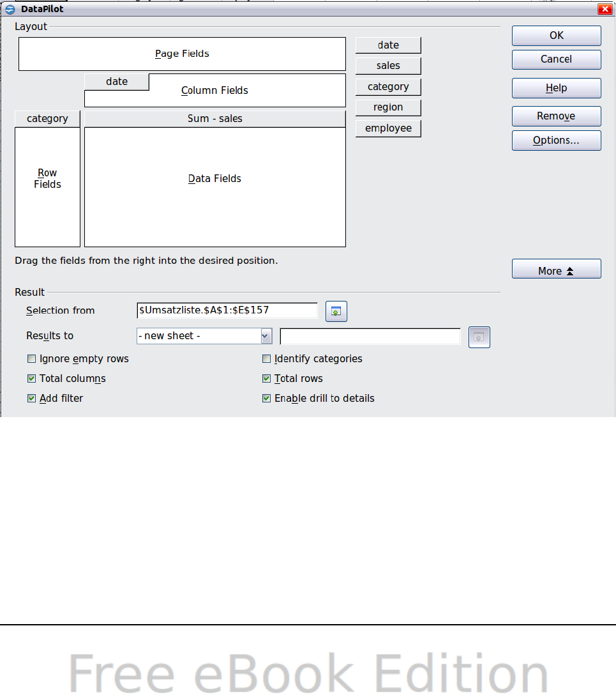The width and height of the screenshot is (616, 695).
Task: Toggle Enable drill to details
Action: tap(266, 398)
